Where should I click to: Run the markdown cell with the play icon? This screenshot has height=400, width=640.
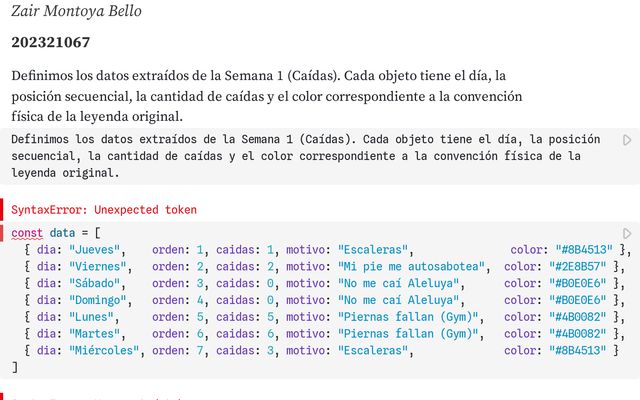point(627,140)
